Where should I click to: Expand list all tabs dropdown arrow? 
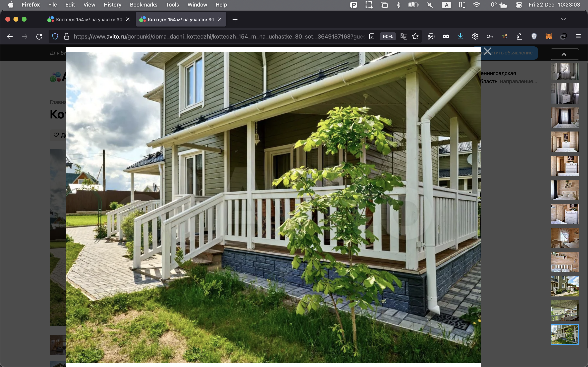tap(563, 19)
